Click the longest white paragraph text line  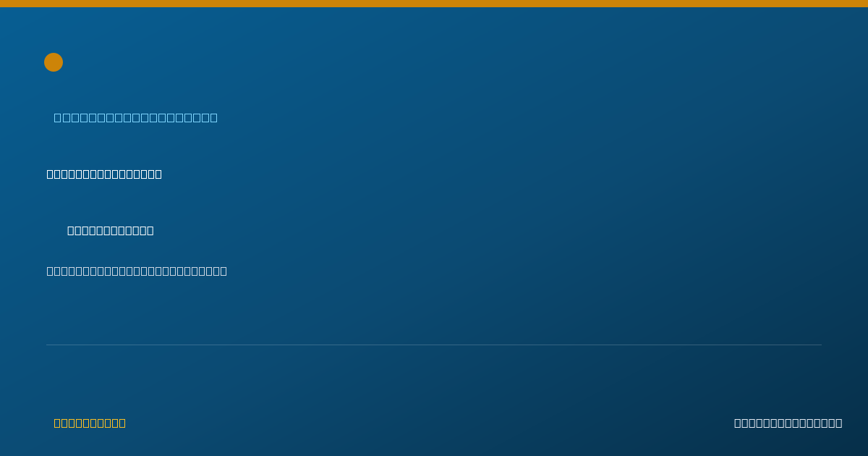(x=137, y=271)
